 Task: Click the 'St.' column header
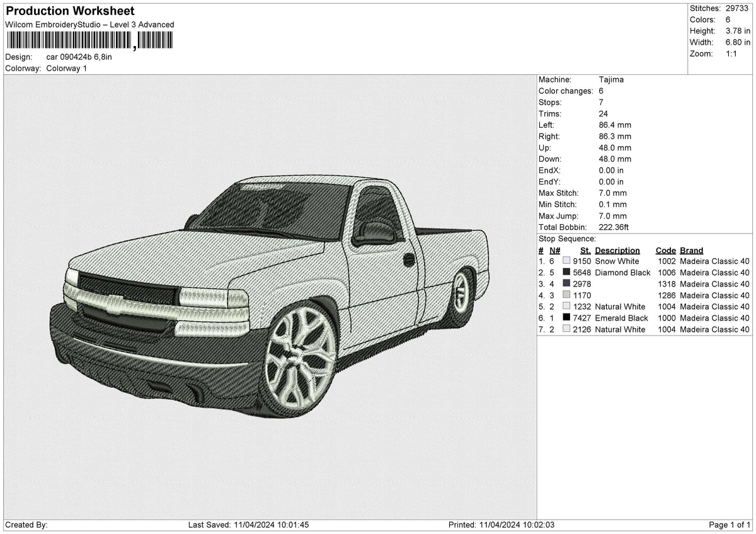coord(586,250)
